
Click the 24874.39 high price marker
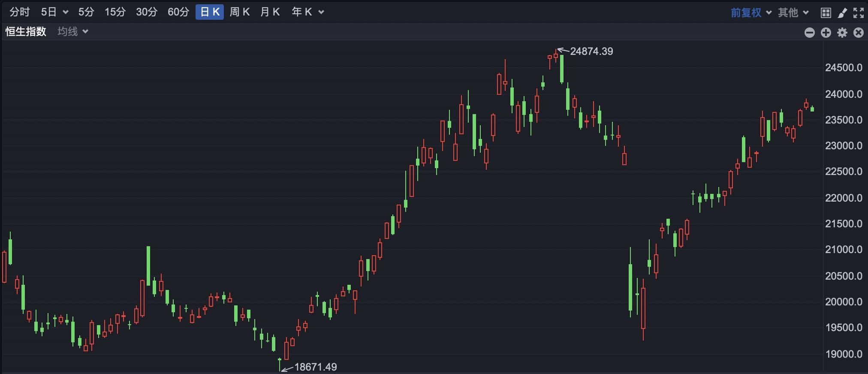pyautogui.click(x=591, y=51)
